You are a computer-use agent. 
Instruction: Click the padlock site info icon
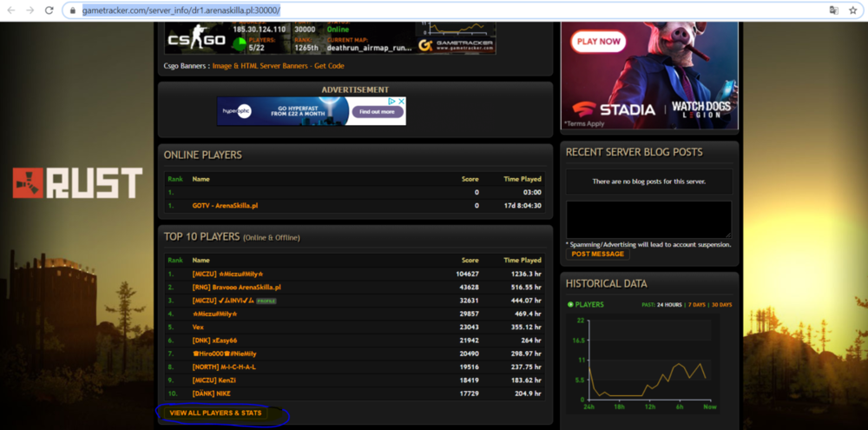tap(73, 10)
